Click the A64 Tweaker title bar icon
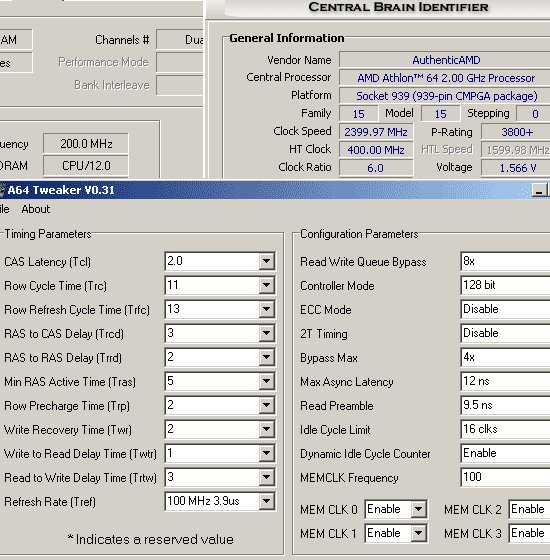 (2, 190)
